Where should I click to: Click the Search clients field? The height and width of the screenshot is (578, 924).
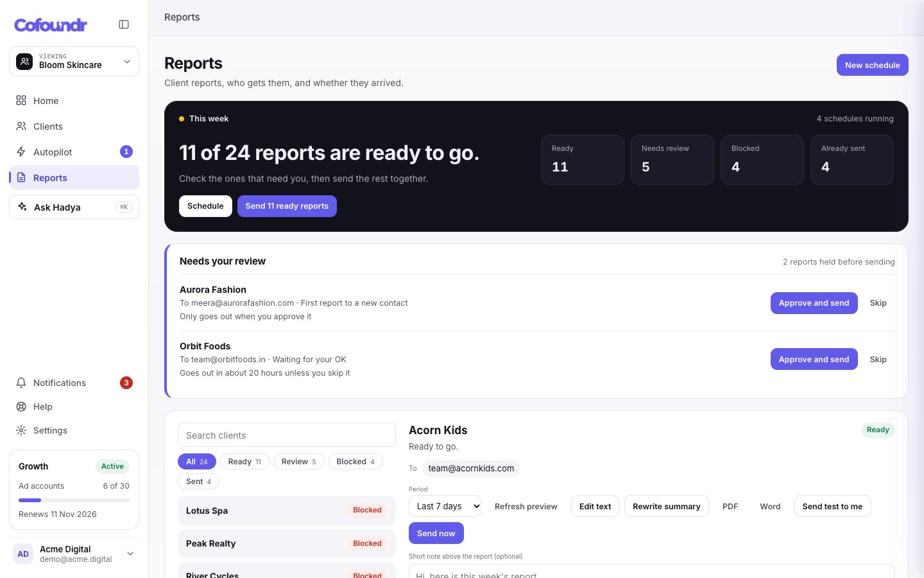[287, 435]
